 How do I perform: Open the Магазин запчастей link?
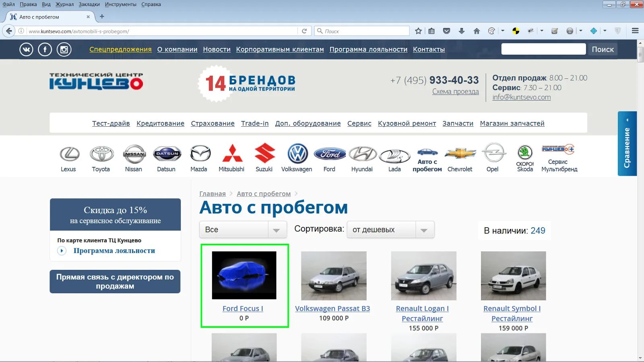[512, 123]
